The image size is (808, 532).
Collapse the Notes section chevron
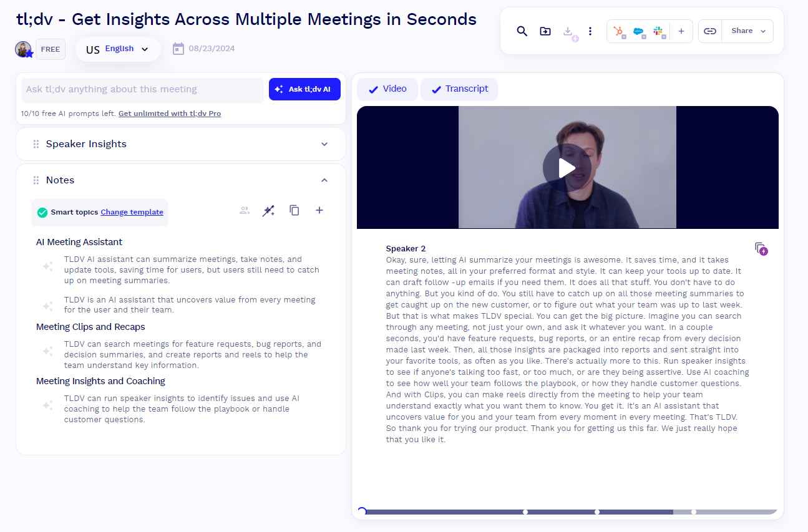pyautogui.click(x=324, y=180)
